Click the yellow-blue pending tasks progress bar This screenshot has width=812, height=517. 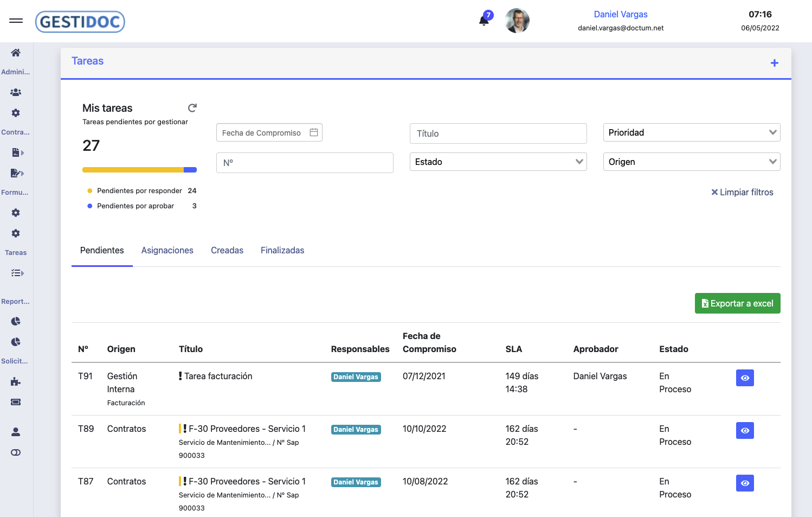(139, 169)
